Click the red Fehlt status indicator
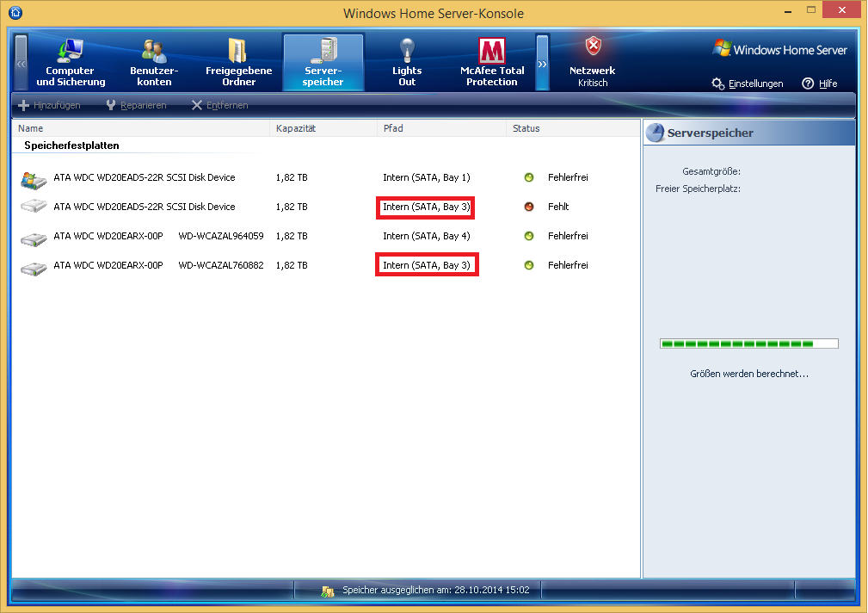Image resolution: width=868 pixels, height=613 pixels. [x=529, y=207]
